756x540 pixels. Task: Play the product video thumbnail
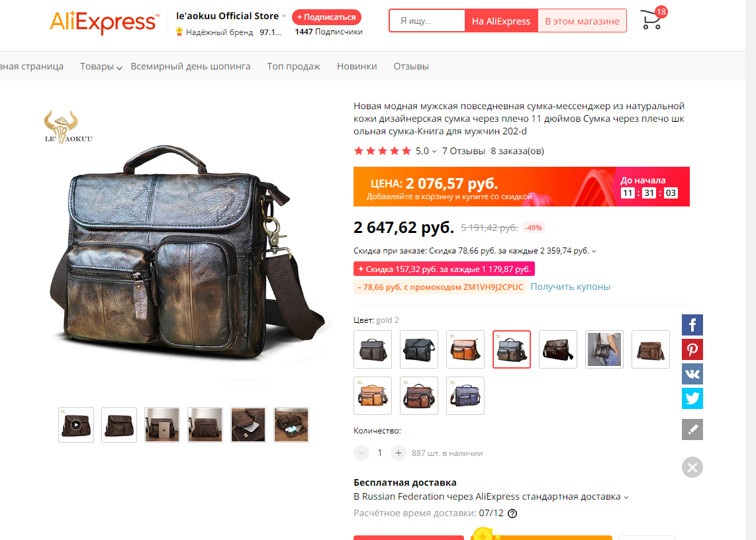point(76,425)
